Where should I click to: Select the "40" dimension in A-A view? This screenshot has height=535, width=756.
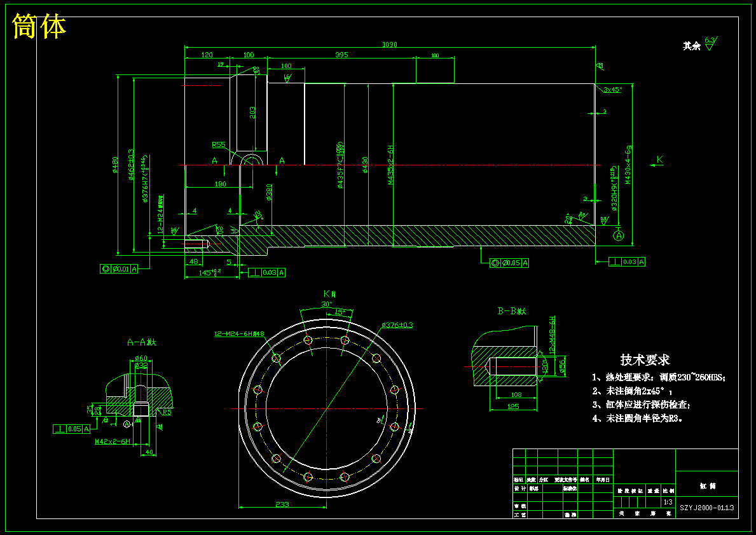[x=149, y=452]
